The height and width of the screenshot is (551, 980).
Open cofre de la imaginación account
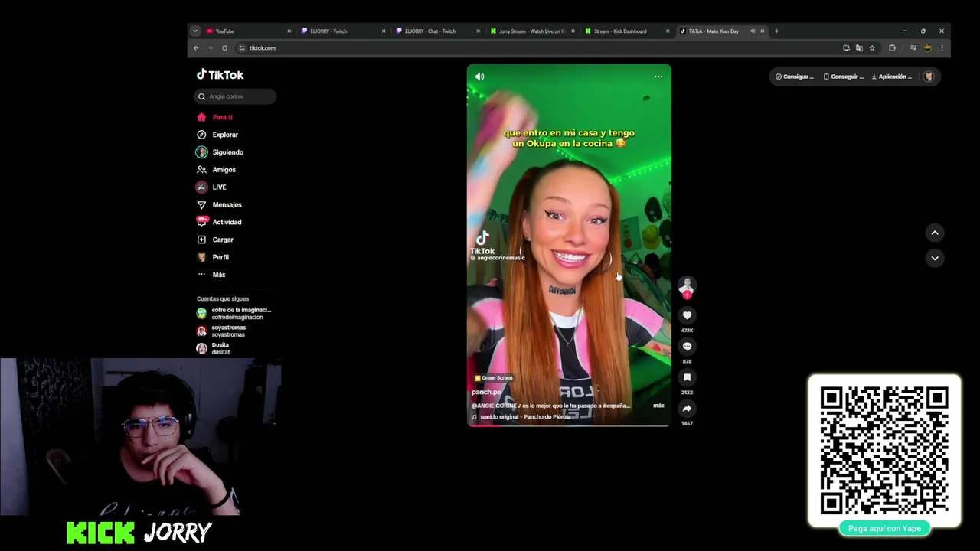(x=234, y=314)
